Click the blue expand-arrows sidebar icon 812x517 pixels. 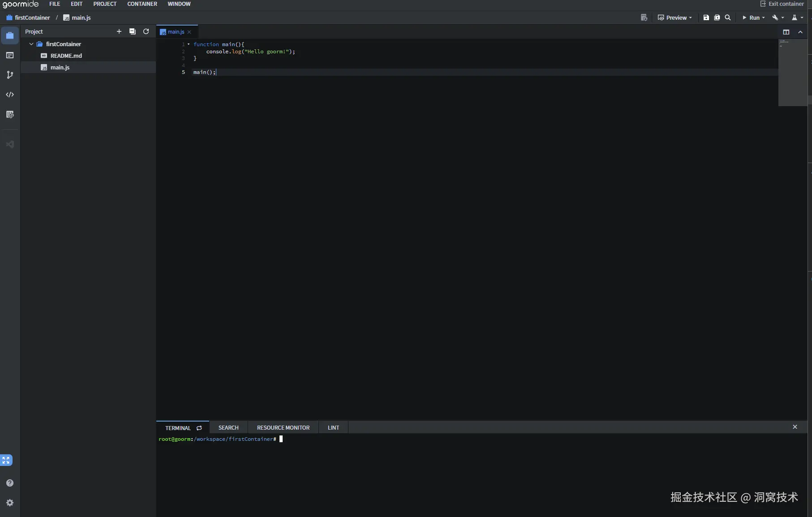coord(6,460)
